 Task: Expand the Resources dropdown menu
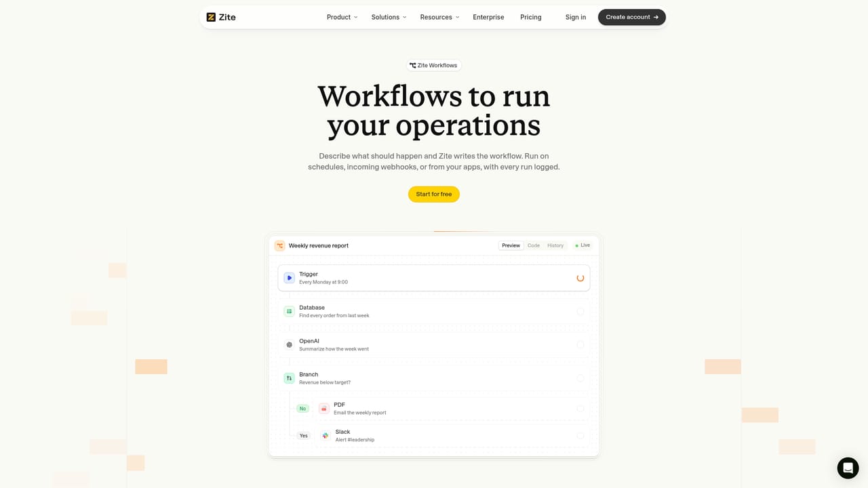coord(439,17)
